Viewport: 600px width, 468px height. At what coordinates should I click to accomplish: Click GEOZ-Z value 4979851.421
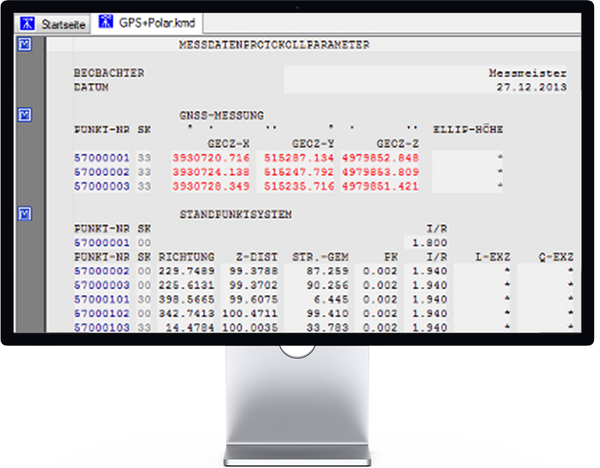point(379,186)
